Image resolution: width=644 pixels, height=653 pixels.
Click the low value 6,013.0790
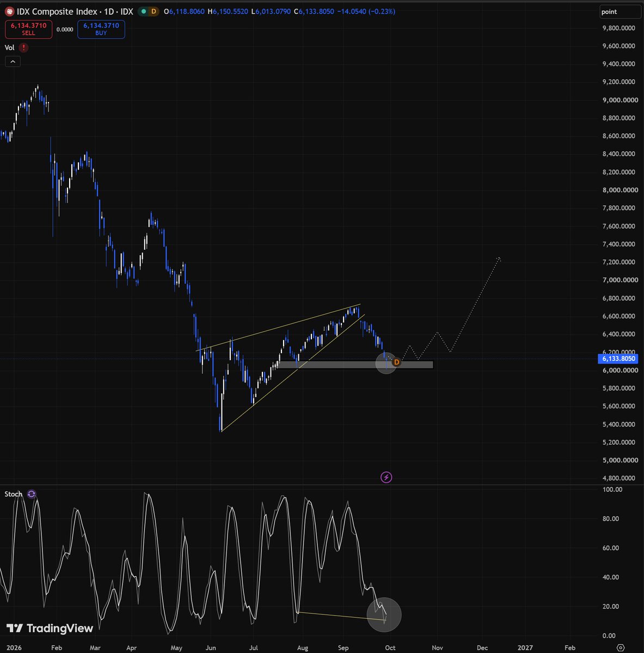[273, 11]
